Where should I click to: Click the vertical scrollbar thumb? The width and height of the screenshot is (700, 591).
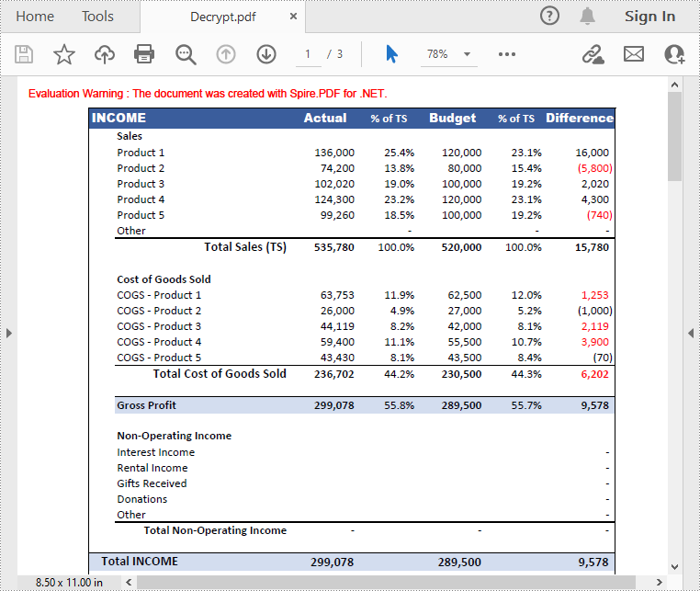[x=674, y=137]
